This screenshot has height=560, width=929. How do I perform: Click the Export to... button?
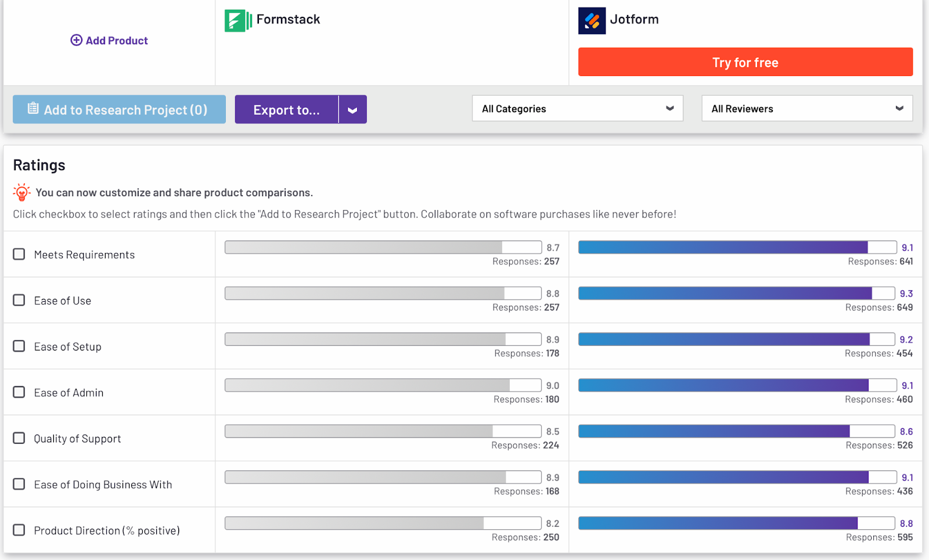pyautogui.click(x=286, y=110)
